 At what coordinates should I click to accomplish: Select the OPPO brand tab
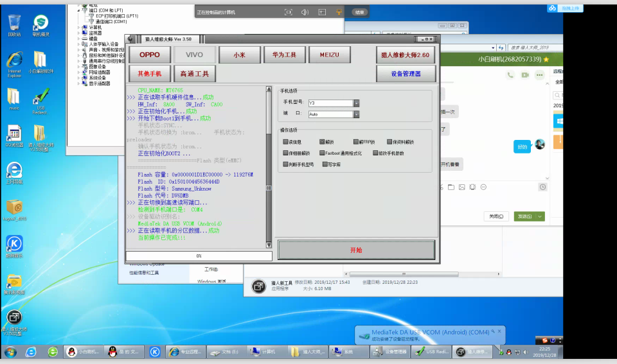150,55
